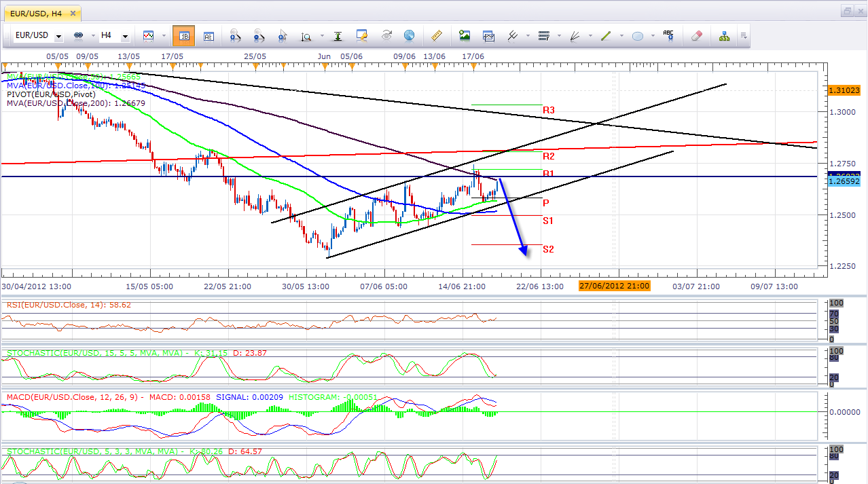The width and height of the screenshot is (868, 484).
Task: Click the add picture icon
Action: click(465, 35)
